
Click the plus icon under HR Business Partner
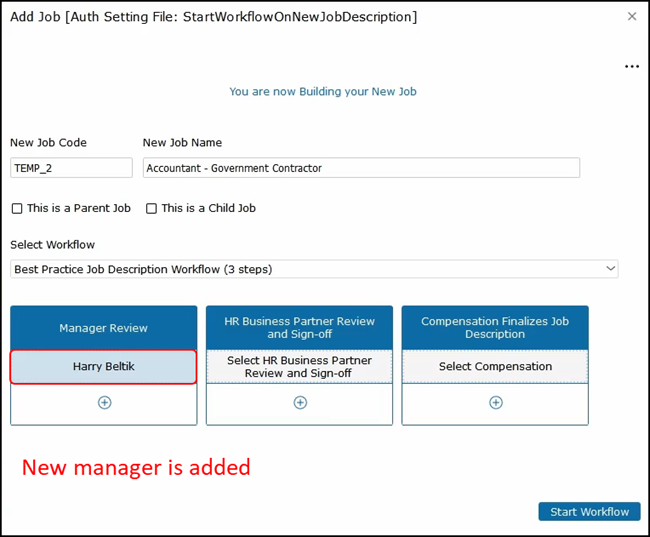(x=300, y=403)
